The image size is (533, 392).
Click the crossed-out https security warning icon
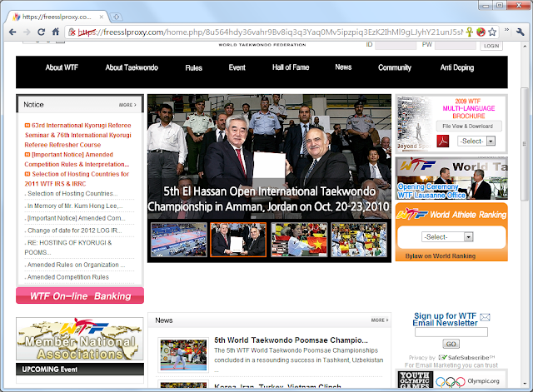pyautogui.click(x=72, y=32)
